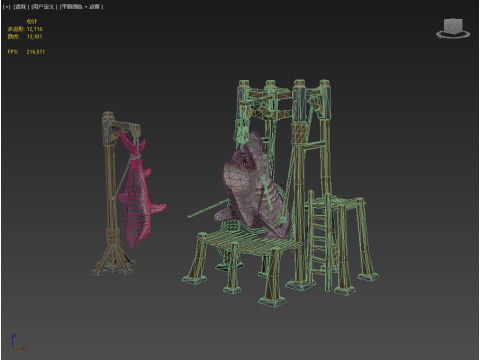
Task: Open the [+] general viewport menu
Action: [x=6, y=7]
